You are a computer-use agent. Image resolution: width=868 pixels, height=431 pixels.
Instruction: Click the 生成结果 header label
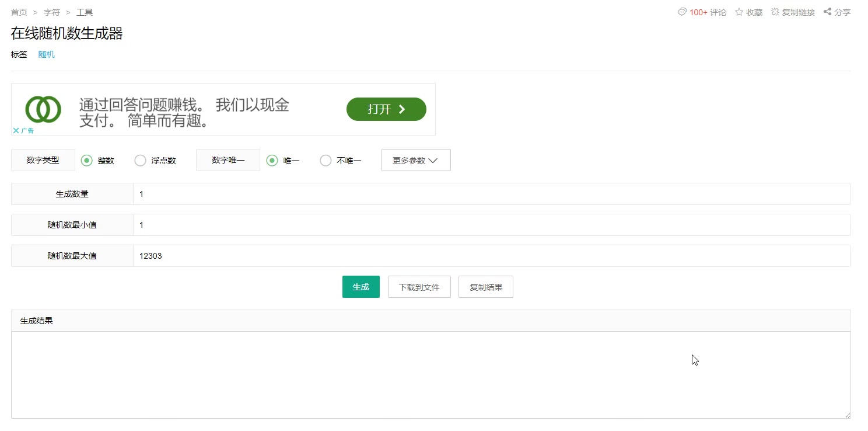coord(37,321)
